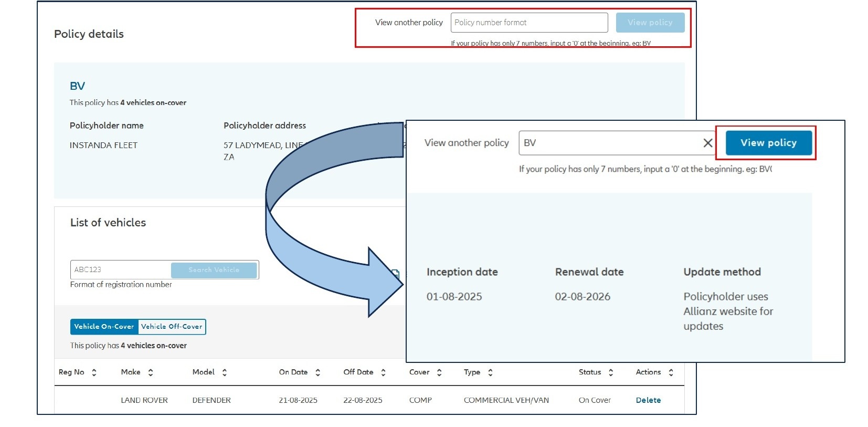This screenshot has width=868, height=427.
Task: Sort table by Status column arrows
Action: tap(611, 372)
